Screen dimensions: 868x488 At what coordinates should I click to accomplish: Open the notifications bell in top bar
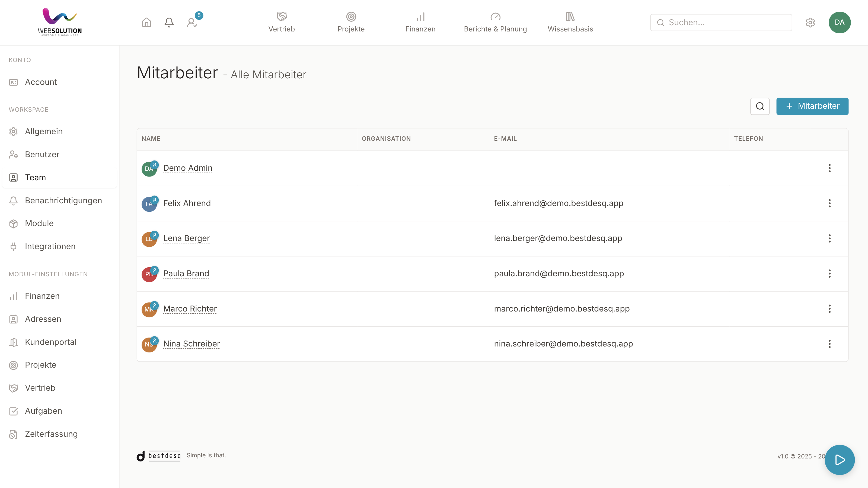(169, 23)
